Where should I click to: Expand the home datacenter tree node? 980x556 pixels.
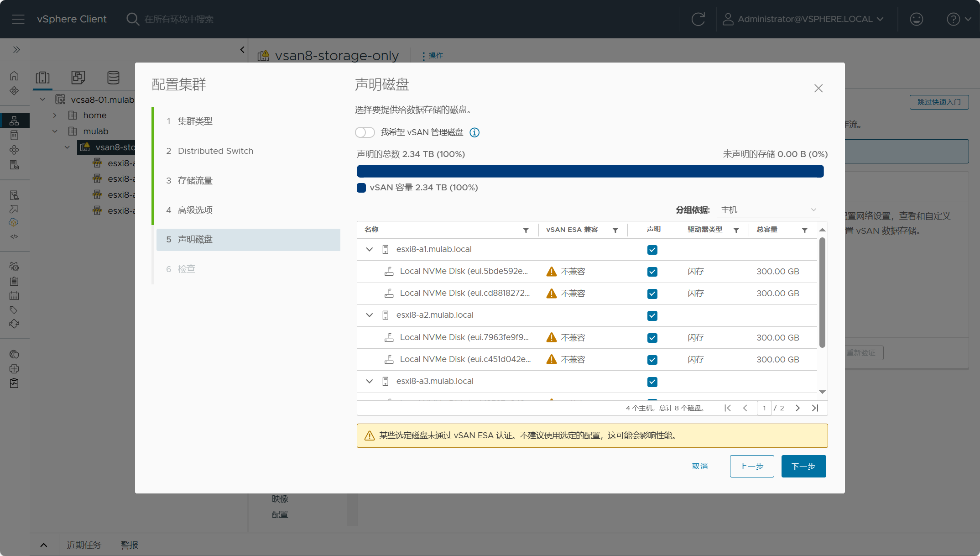(55, 115)
